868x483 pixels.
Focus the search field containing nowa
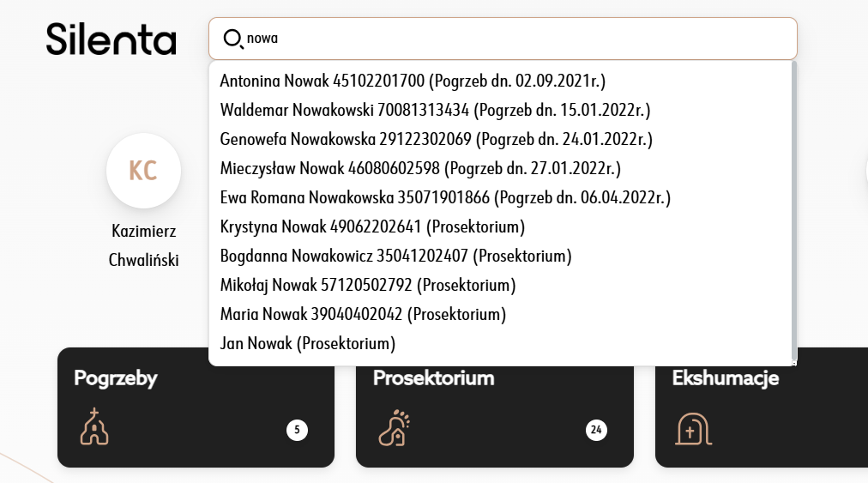503,39
